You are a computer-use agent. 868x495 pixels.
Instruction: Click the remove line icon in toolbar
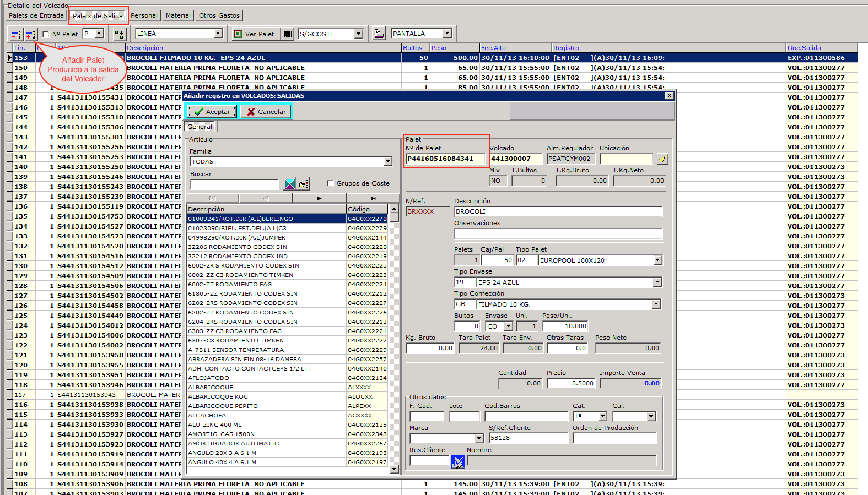pyautogui.click(x=17, y=34)
